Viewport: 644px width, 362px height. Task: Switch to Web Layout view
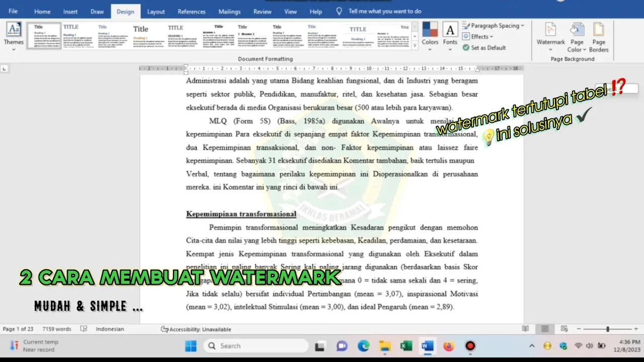(x=564, y=329)
